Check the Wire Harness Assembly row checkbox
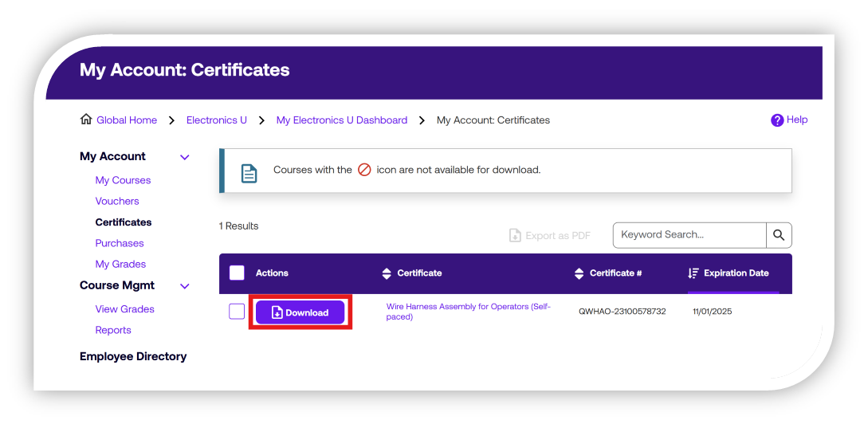The width and height of the screenshot is (868, 424). pyautogui.click(x=237, y=312)
